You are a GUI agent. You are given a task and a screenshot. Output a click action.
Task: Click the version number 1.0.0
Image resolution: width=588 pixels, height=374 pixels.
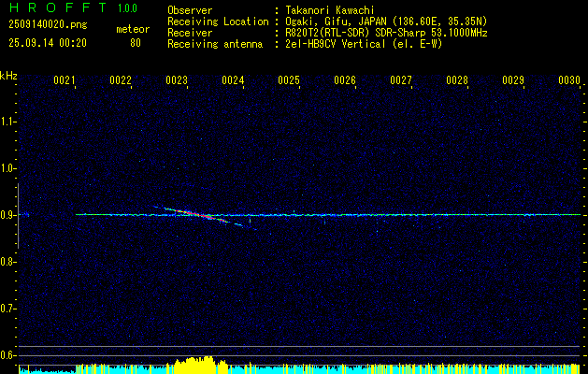pos(127,8)
